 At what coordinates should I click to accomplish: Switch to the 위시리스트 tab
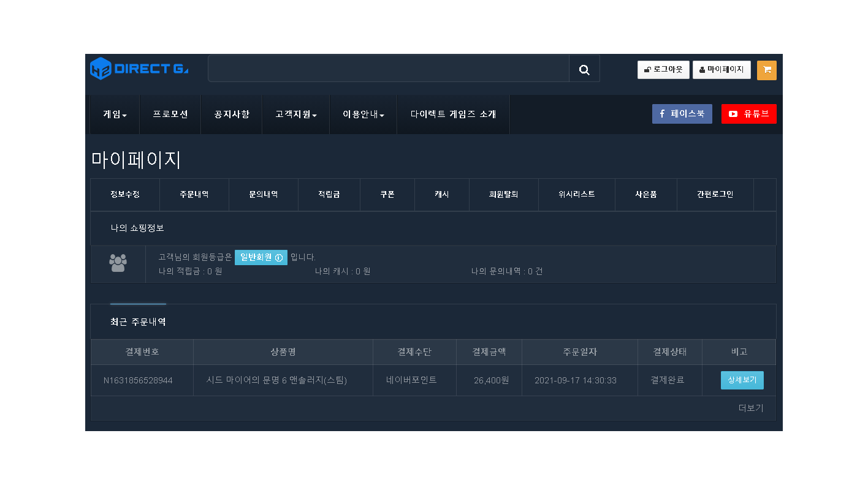pyautogui.click(x=577, y=195)
